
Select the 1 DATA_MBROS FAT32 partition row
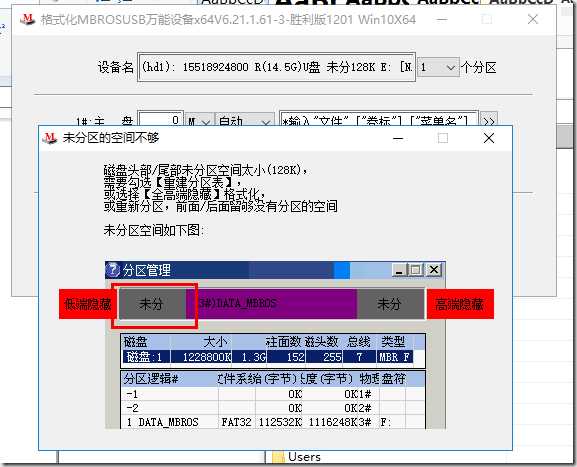point(273,422)
